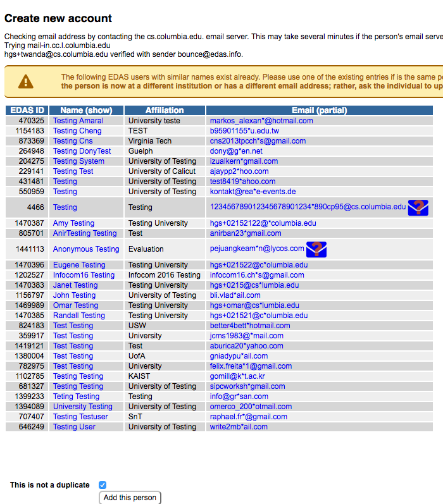Click the EDAS ID column header

click(27, 111)
